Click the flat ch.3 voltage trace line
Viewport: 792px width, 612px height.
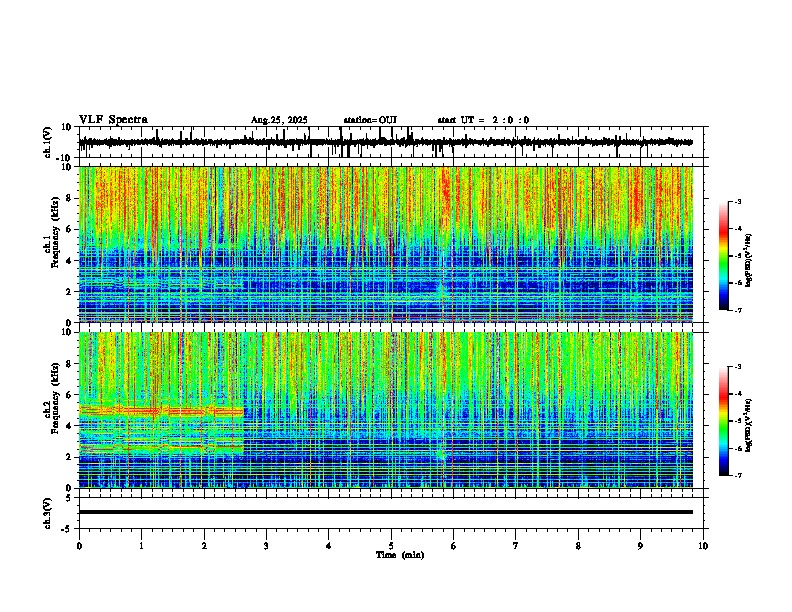point(386,512)
